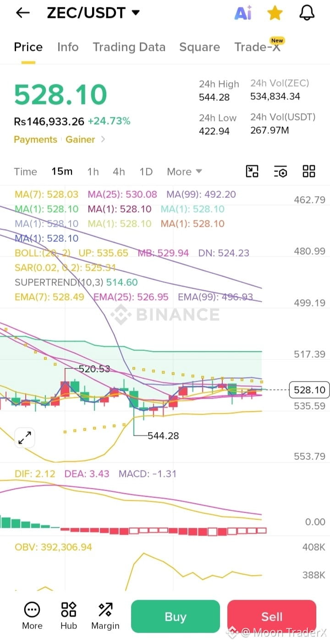Click the large 528.10 price
Screen dimensions: 330x644
[x=60, y=95]
